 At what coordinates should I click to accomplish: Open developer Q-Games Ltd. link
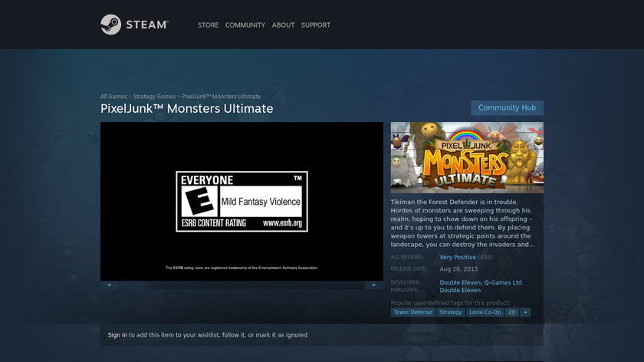pyautogui.click(x=504, y=283)
